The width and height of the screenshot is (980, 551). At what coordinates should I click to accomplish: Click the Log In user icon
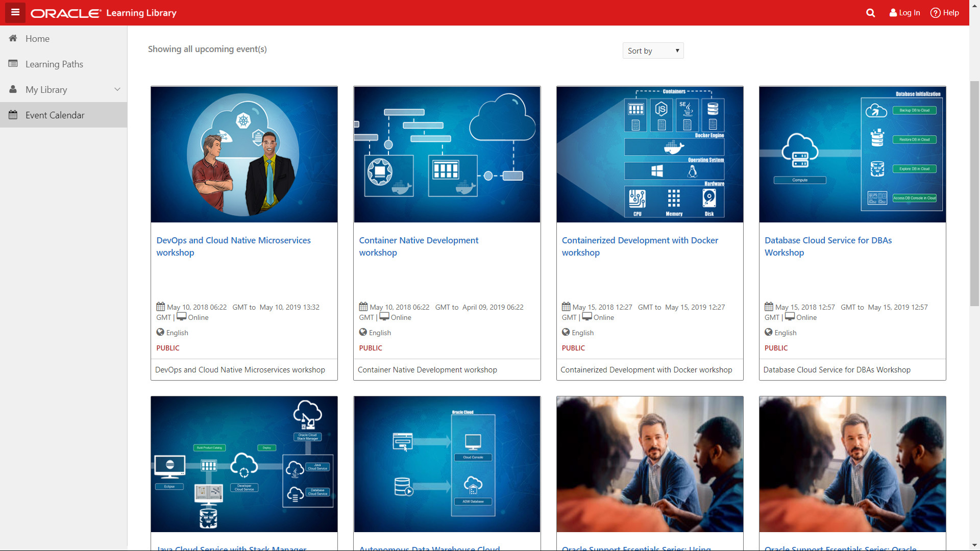click(x=893, y=13)
